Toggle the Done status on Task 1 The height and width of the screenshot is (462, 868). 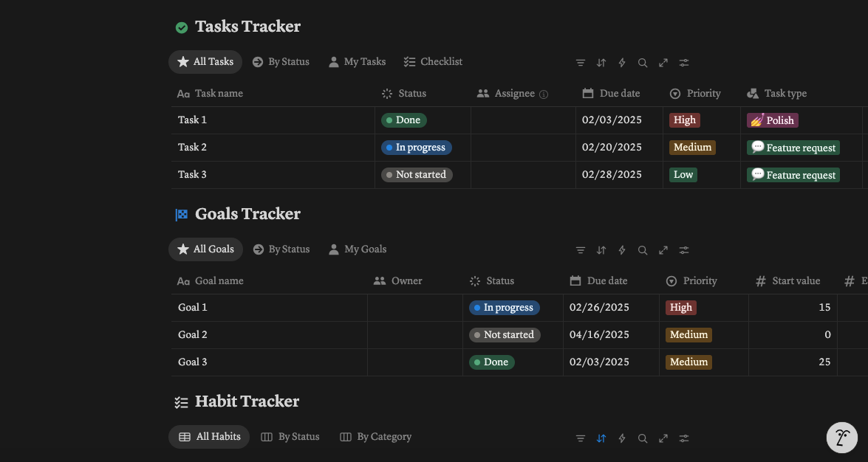[403, 120]
